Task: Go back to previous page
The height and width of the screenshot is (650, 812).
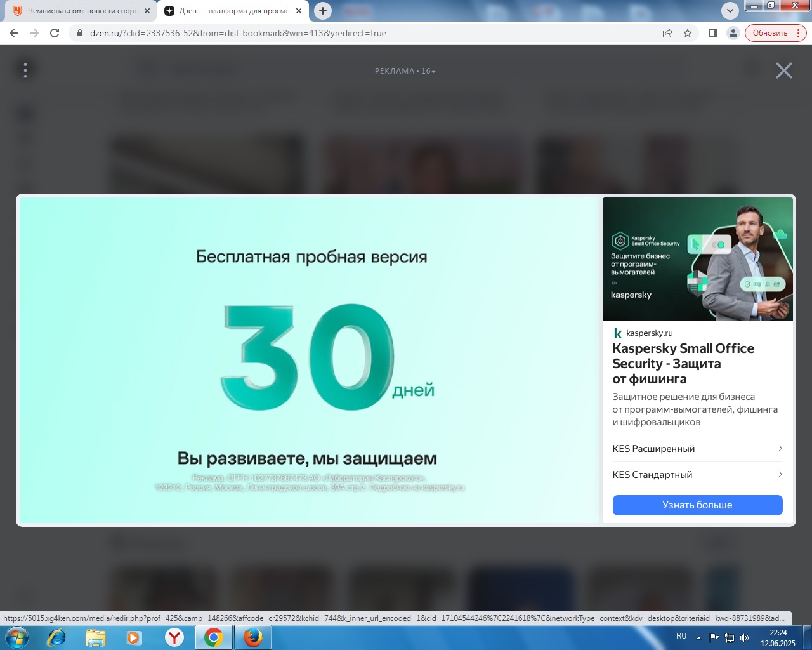Action: coord(14,33)
